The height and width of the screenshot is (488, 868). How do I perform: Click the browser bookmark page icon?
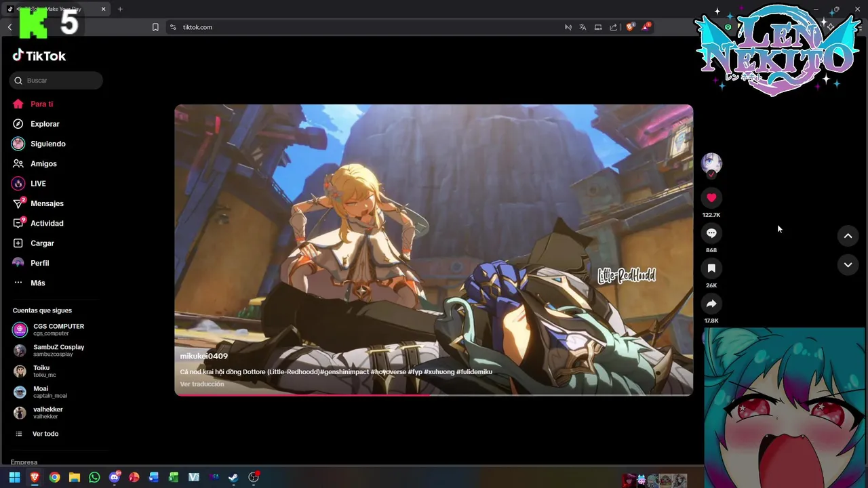(155, 27)
